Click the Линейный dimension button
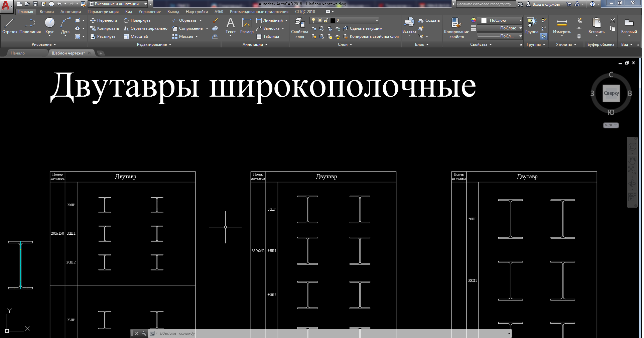The image size is (644, 338). coord(269,20)
